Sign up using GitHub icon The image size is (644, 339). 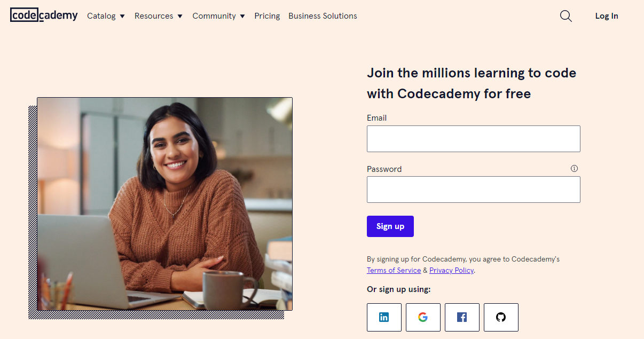coord(501,317)
